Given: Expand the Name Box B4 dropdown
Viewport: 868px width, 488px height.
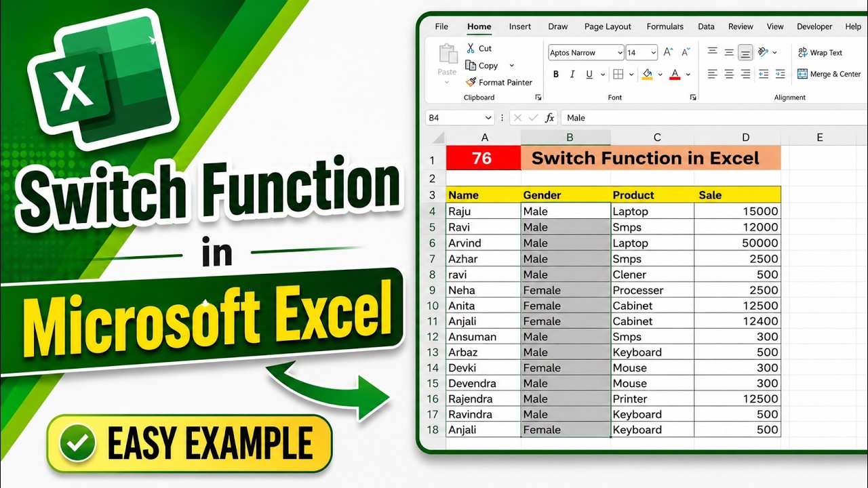Looking at the screenshot, I should [x=488, y=118].
